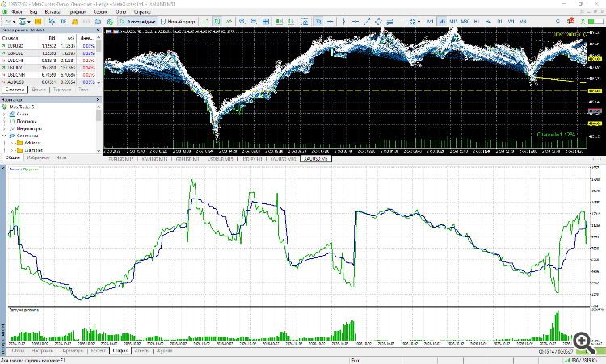This screenshot has height=364, width=606.
Task: Switch chart to candlestick mode
Action: [217, 22]
